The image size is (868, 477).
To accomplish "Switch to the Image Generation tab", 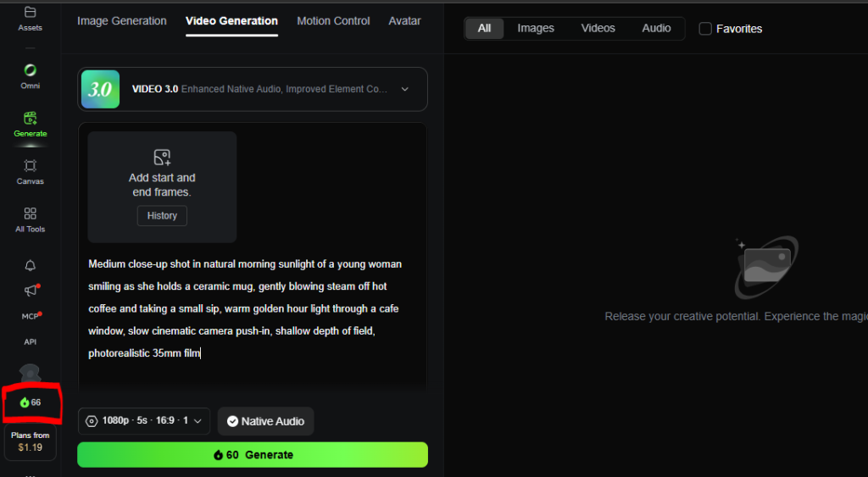I will click(x=122, y=21).
